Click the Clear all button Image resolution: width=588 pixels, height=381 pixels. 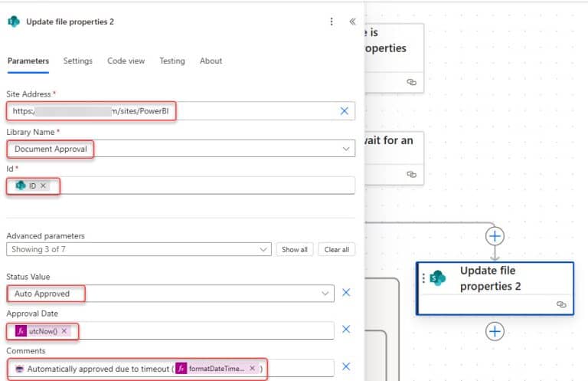(336, 250)
